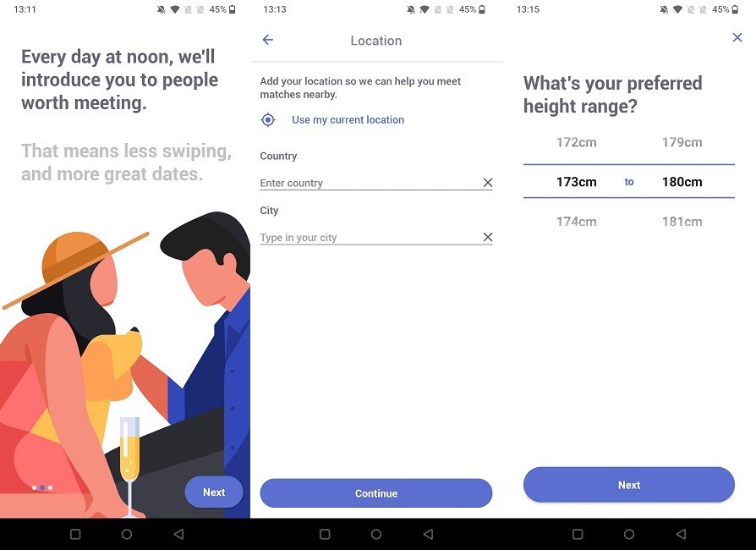
Task: Tap the back arrow on the Location screen
Action: pos(267,40)
